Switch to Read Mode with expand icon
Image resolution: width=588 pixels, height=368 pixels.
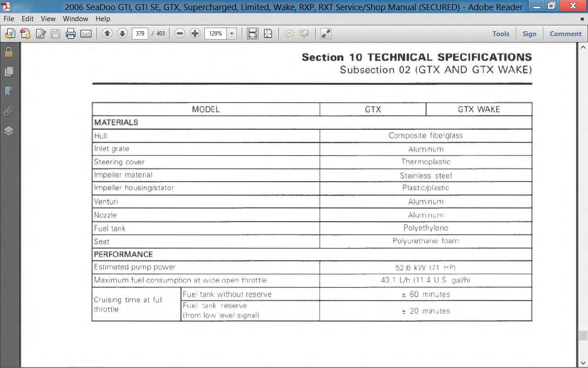pos(326,34)
